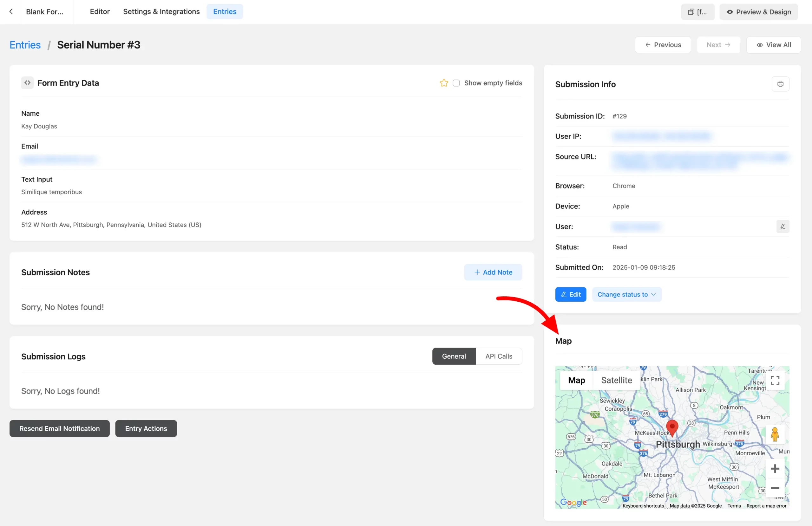Select the API Calls logs toggle
Screen dimensions: 812x526
point(498,356)
